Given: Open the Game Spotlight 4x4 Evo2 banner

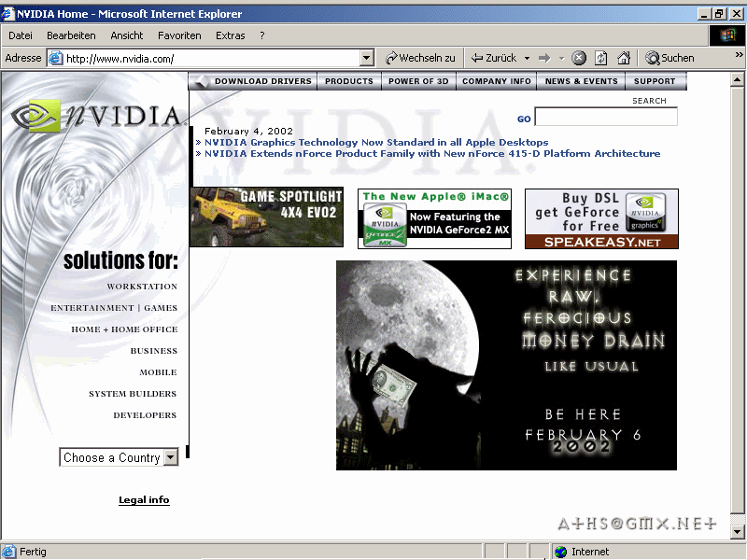Looking at the screenshot, I should [x=266, y=217].
